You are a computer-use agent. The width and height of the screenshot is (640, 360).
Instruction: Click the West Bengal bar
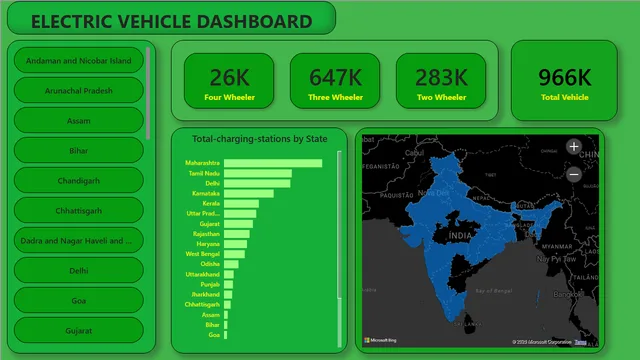(x=234, y=254)
